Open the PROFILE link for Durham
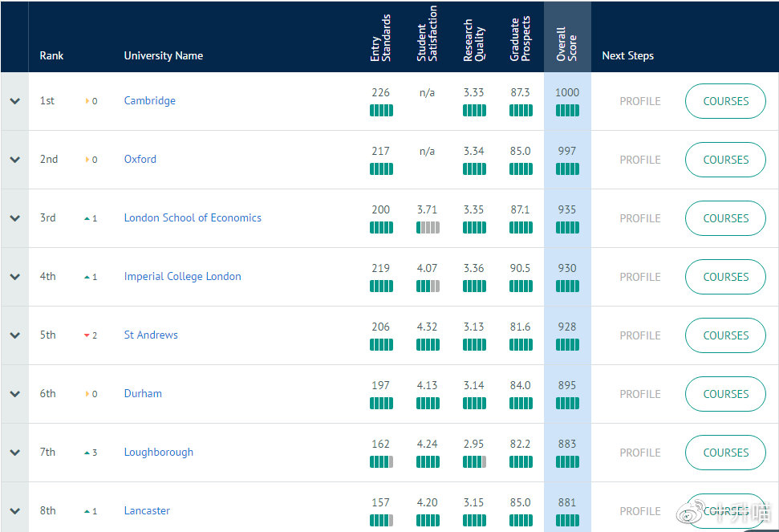The width and height of the screenshot is (779, 532). click(640, 395)
